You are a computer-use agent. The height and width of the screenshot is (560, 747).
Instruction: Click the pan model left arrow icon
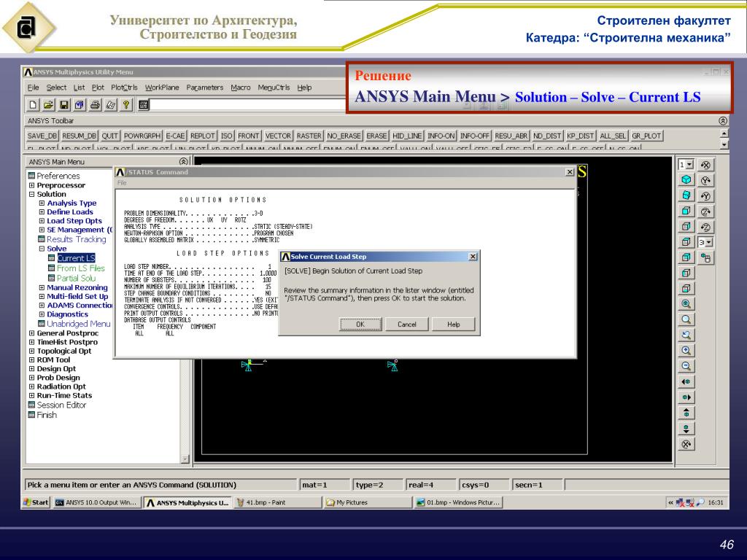click(x=686, y=382)
